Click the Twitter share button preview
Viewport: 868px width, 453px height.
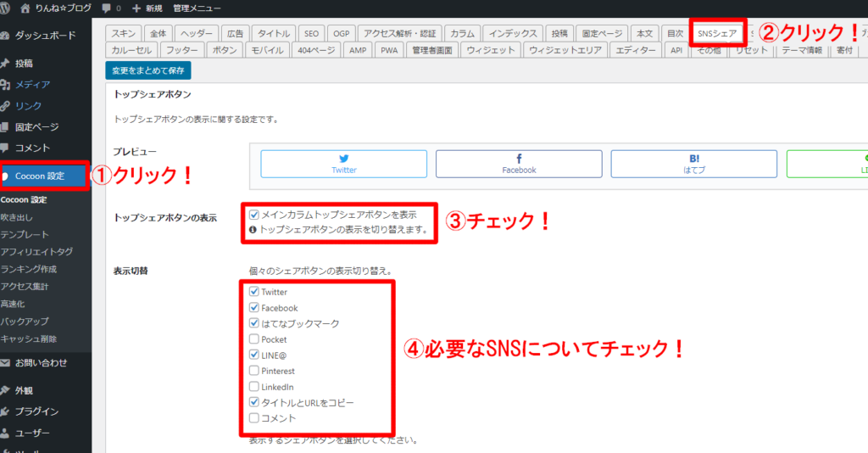pos(344,164)
